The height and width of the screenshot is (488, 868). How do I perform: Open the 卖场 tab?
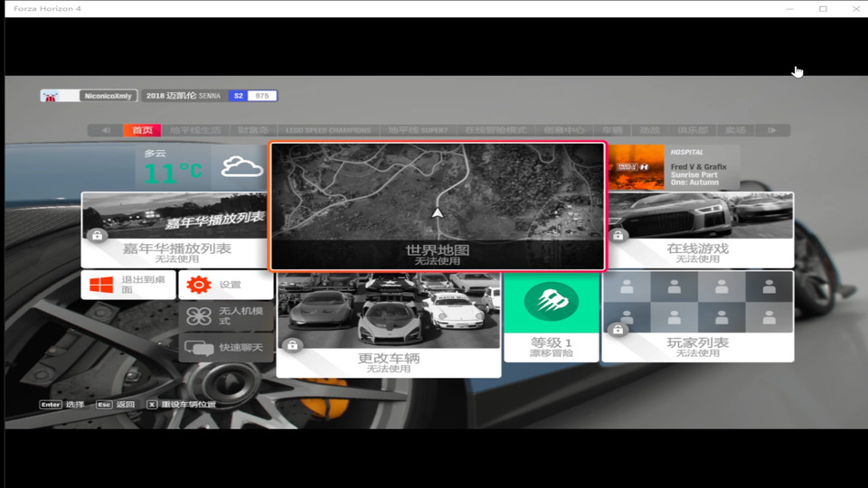point(736,130)
